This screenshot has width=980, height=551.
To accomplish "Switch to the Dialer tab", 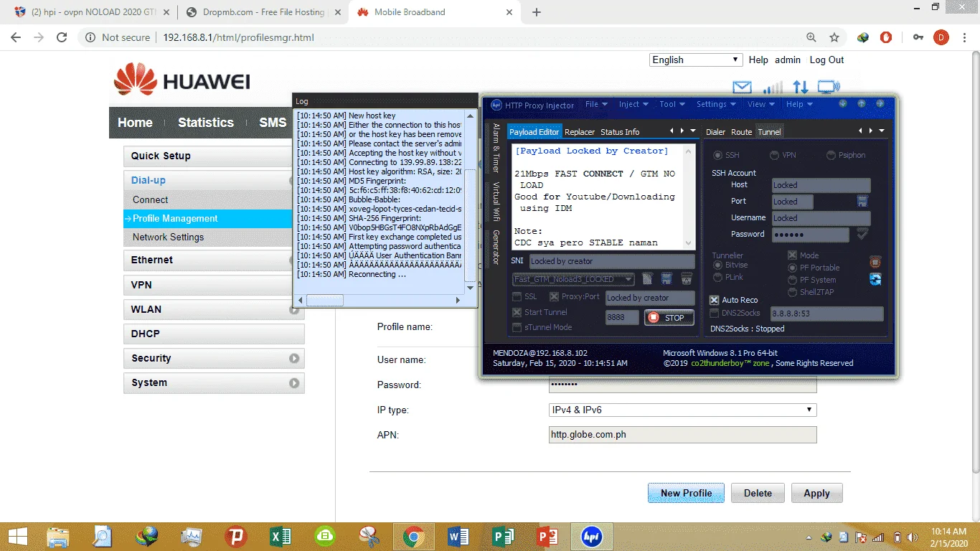I will (716, 132).
